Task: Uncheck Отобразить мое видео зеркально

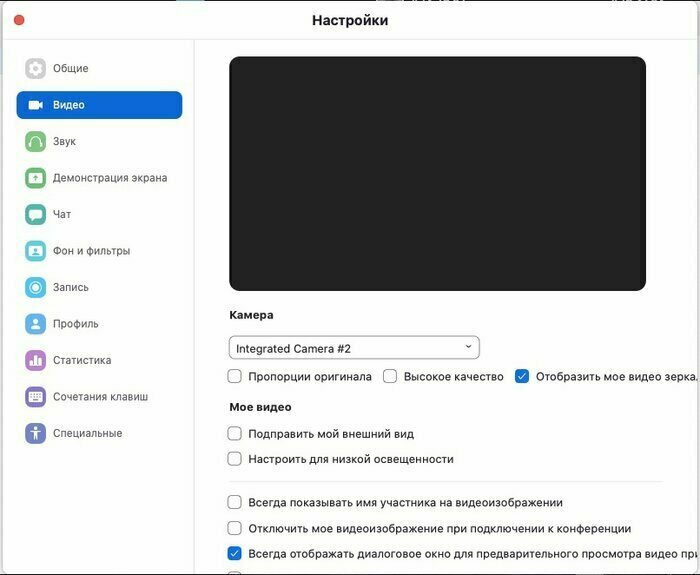Action: tap(521, 376)
